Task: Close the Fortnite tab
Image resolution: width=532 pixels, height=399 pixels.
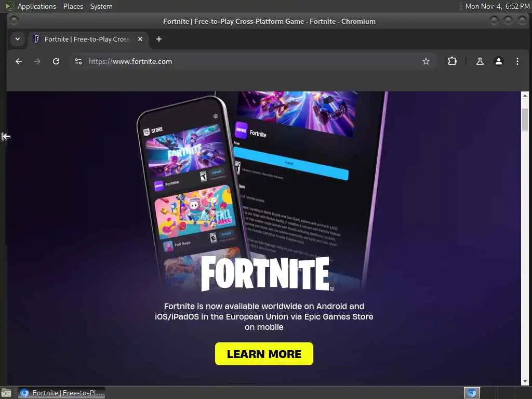Action: pyautogui.click(x=140, y=39)
